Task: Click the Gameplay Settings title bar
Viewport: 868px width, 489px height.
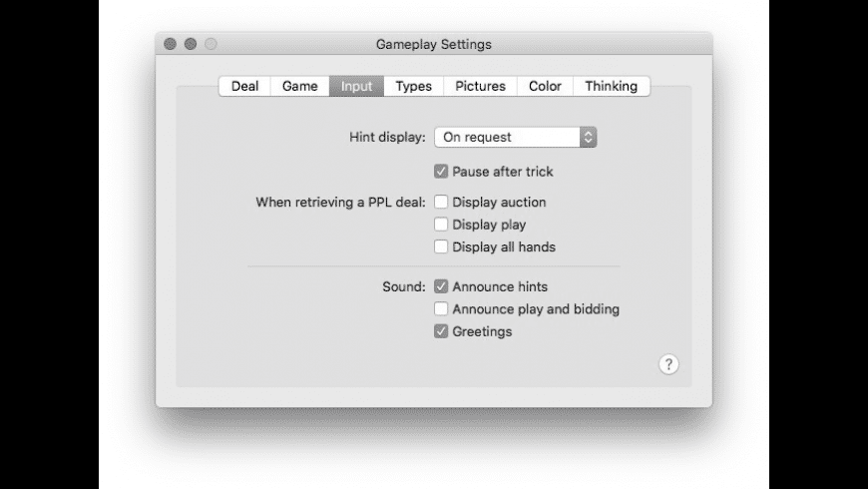Action: [433, 44]
